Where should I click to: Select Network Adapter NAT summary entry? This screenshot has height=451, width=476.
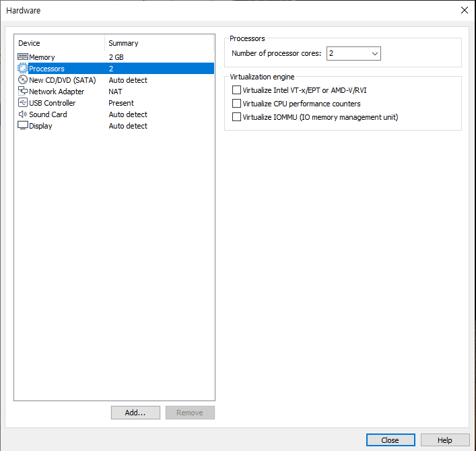(116, 92)
